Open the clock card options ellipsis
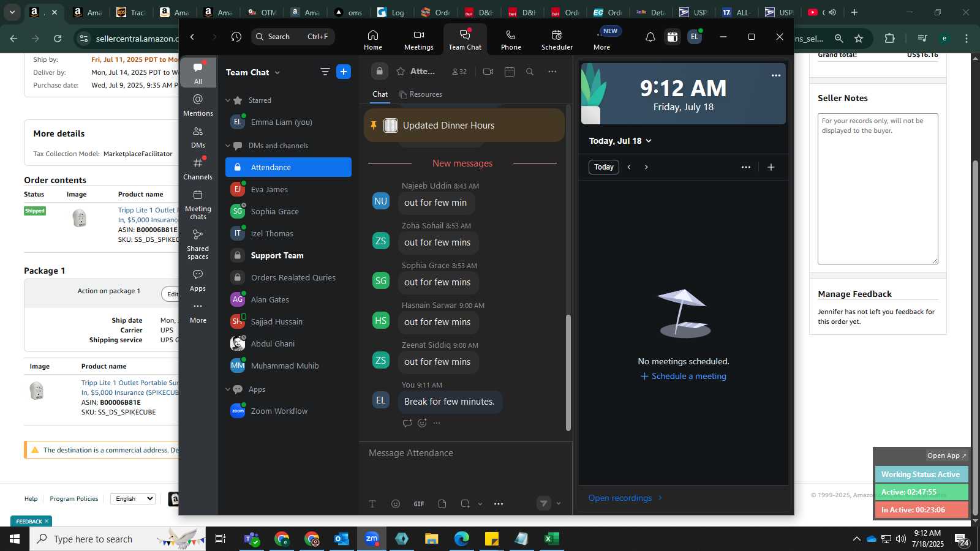The image size is (980, 551). tap(776, 75)
